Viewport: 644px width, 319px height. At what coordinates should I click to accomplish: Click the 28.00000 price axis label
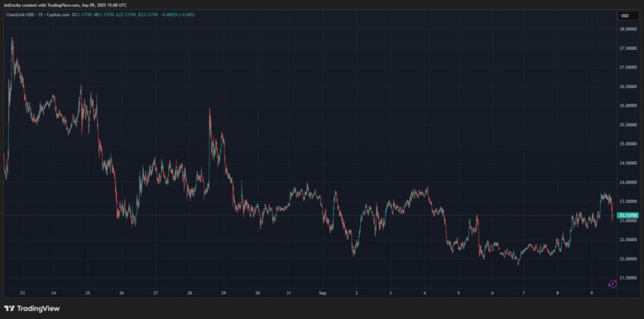click(628, 29)
